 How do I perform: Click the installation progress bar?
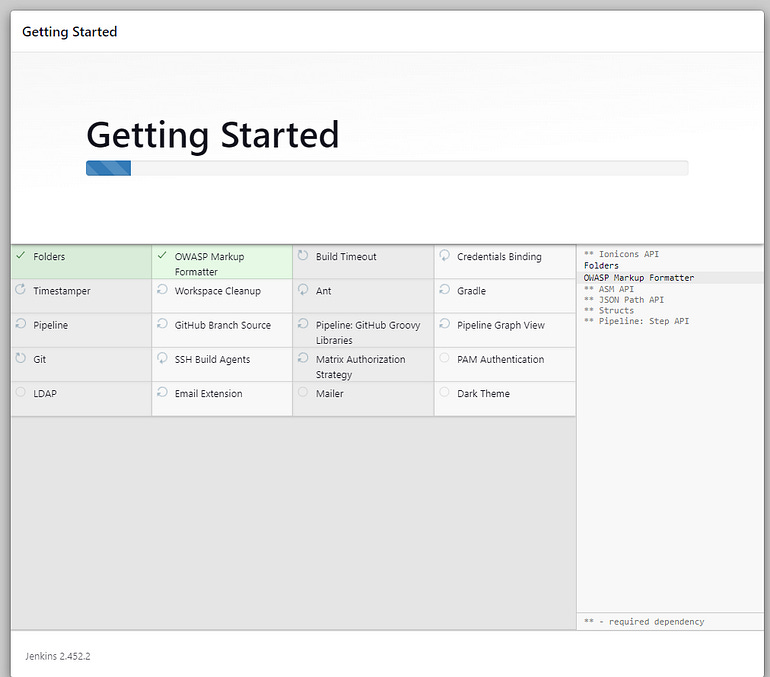(x=387, y=168)
